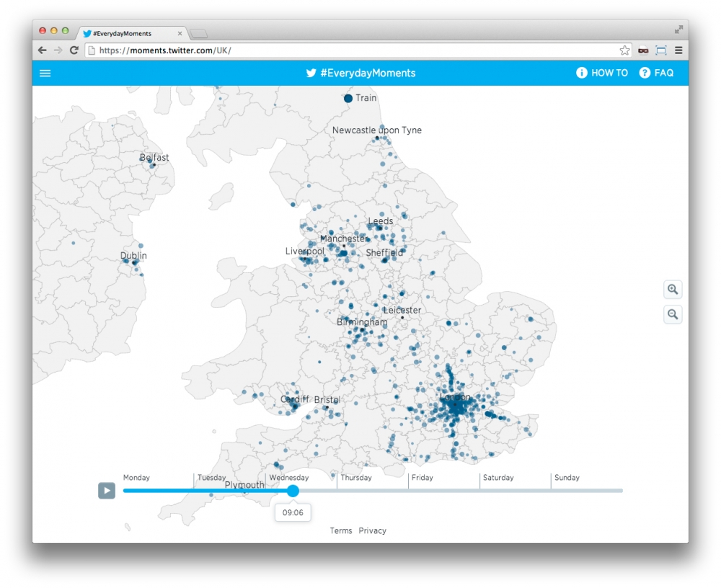721x588 pixels.
Task: Open the Privacy link
Action: 373,530
